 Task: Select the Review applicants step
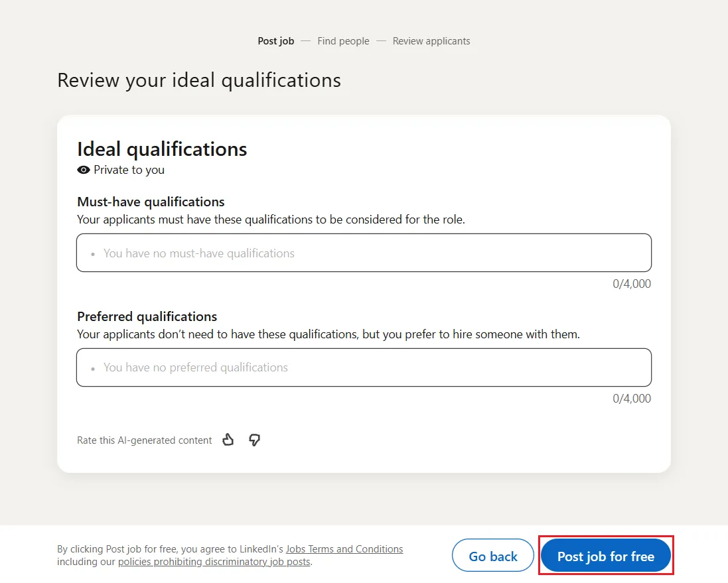pos(431,40)
